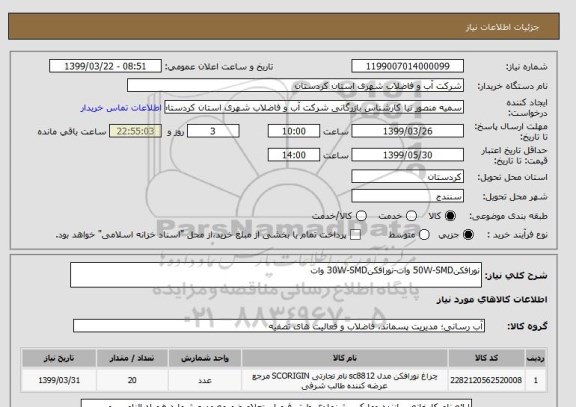Click the شرح کلی نیاز description box
This screenshot has width=576, height=407.
(276, 275)
